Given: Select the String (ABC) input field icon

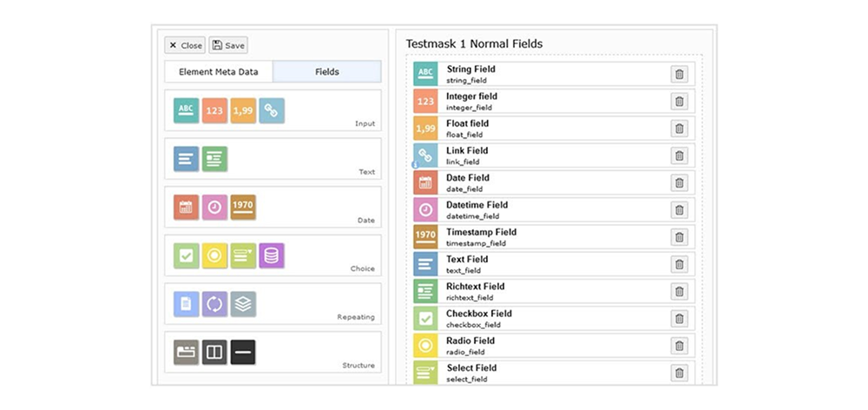Looking at the screenshot, I should coord(187,110).
